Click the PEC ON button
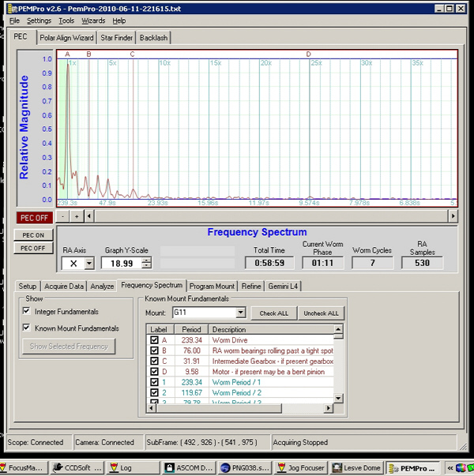474x476 pixels. click(x=33, y=235)
